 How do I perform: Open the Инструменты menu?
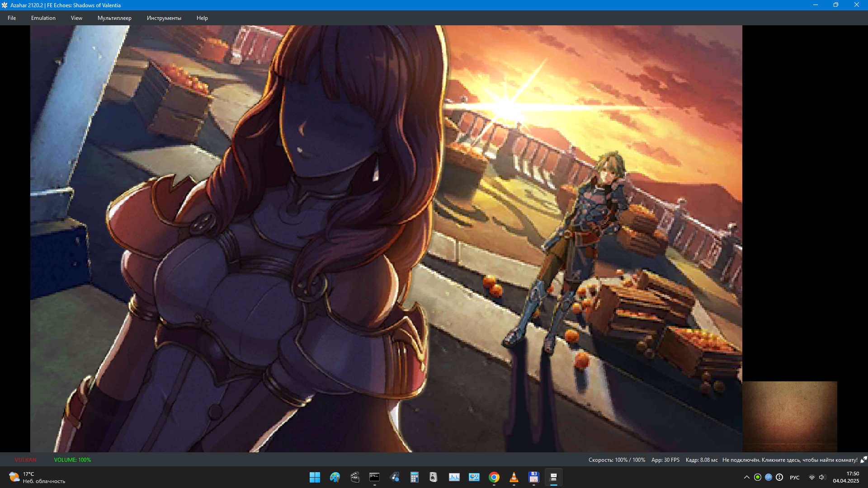(164, 18)
